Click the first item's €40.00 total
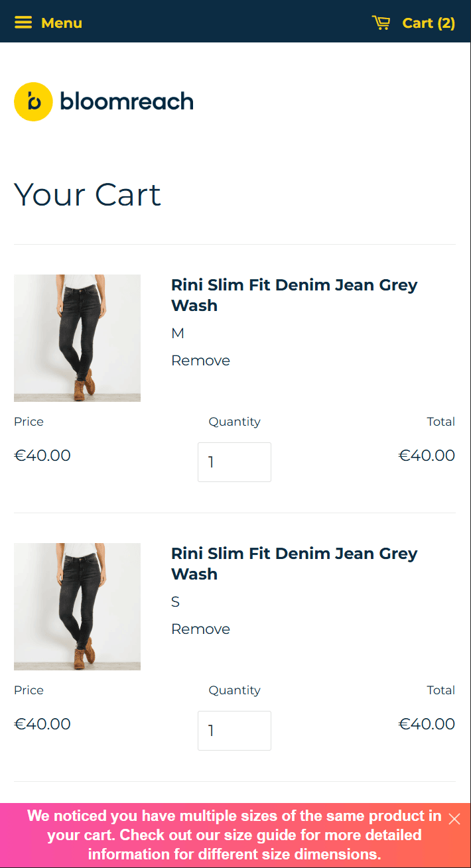This screenshot has width=471, height=868. tap(427, 456)
